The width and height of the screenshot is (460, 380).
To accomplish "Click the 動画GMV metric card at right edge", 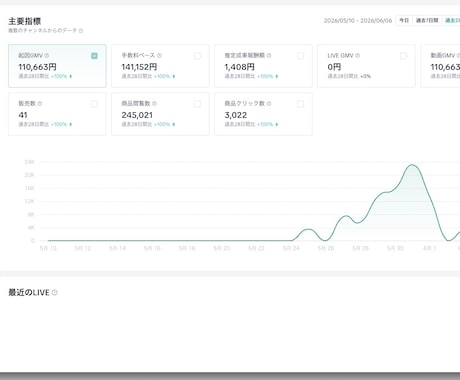I will pos(440,66).
